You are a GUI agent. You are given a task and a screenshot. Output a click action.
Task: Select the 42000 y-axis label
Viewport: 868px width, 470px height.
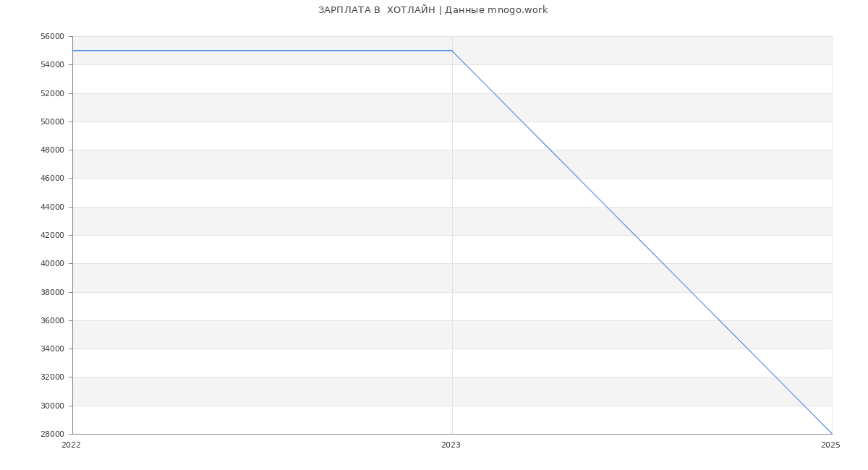[53, 235]
